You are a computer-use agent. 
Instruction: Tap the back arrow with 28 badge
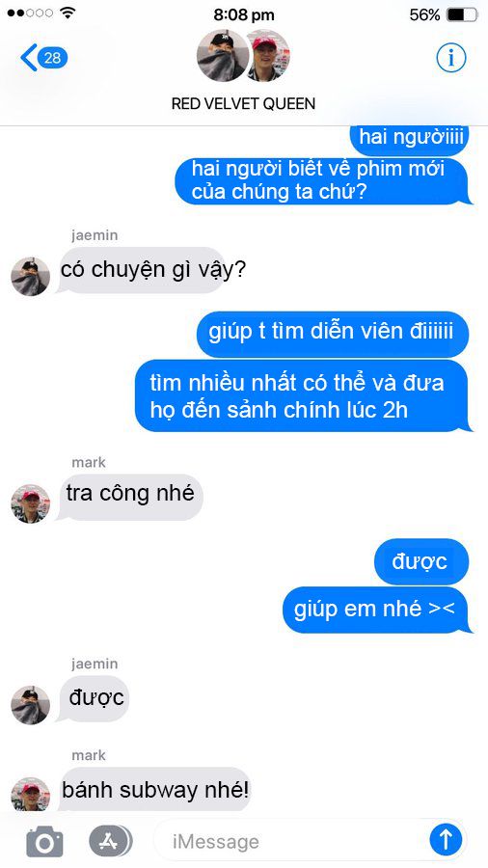[x=44, y=58]
